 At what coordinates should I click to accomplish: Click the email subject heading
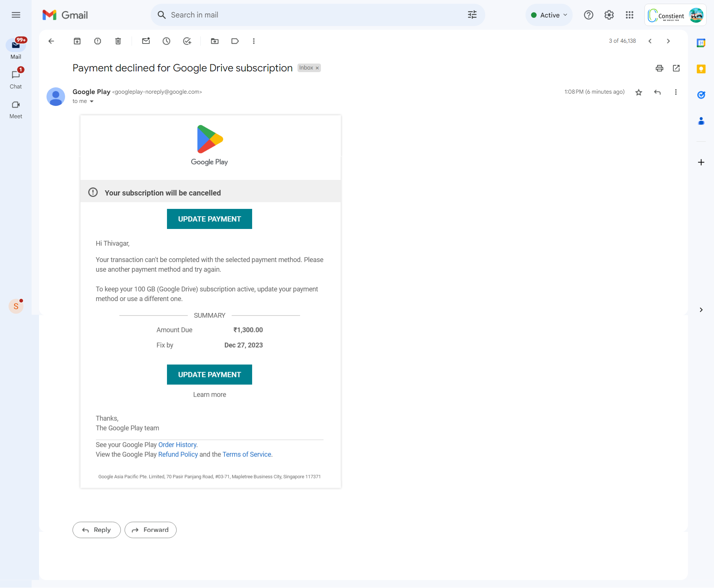pos(183,68)
